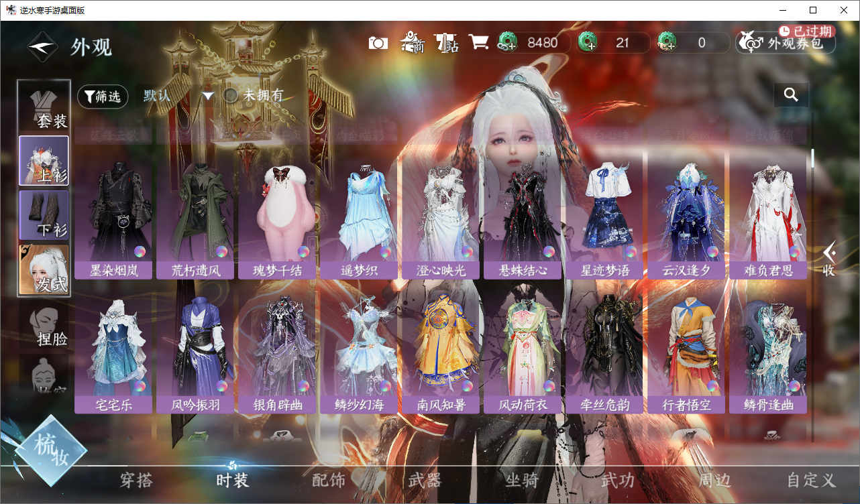
Task: Click the dye icon on 悬蛛结心
Action: [549, 252]
